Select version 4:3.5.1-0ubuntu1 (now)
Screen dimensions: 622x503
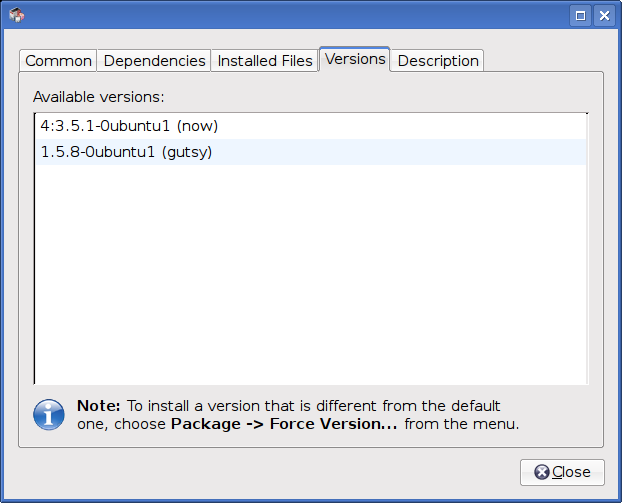[x=311, y=126]
